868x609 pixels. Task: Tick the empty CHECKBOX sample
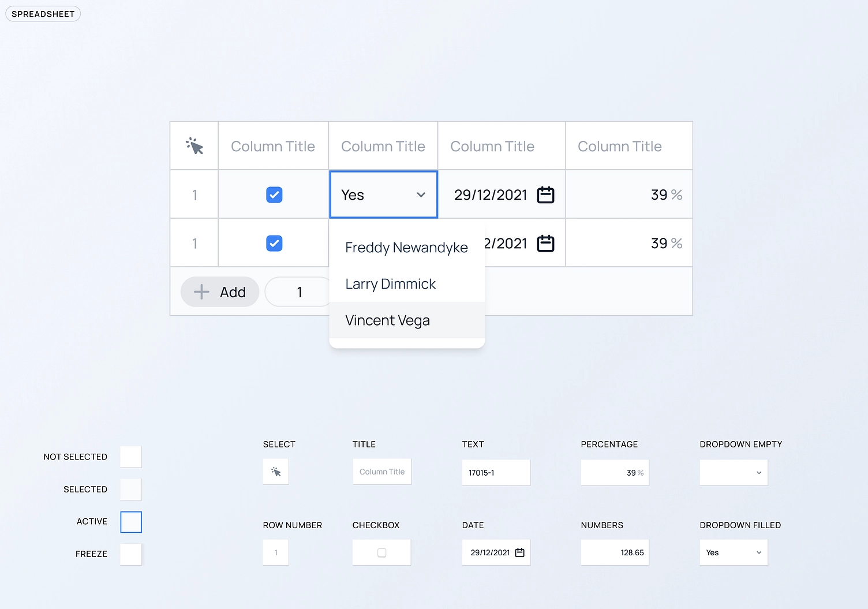(x=381, y=552)
